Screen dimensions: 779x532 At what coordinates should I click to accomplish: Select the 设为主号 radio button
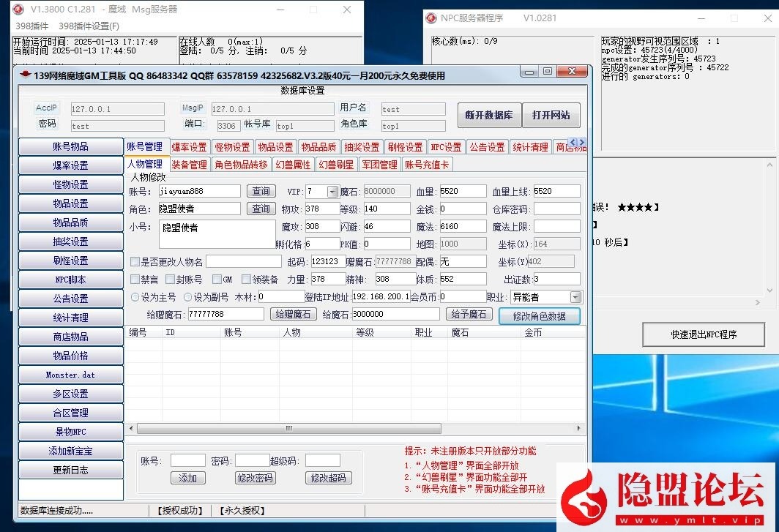[x=135, y=296]
